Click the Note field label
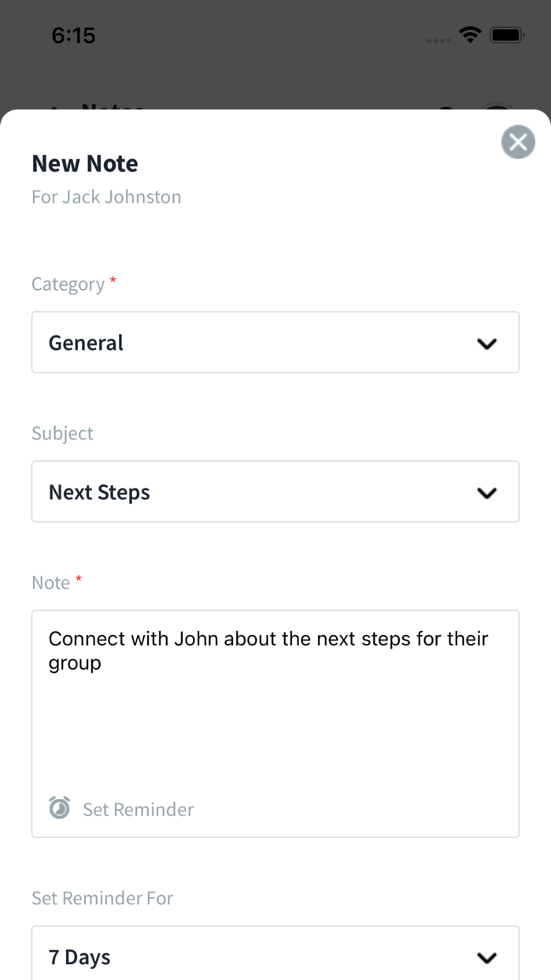This screenshot has width=551, height=980. [x=51, y=583]
